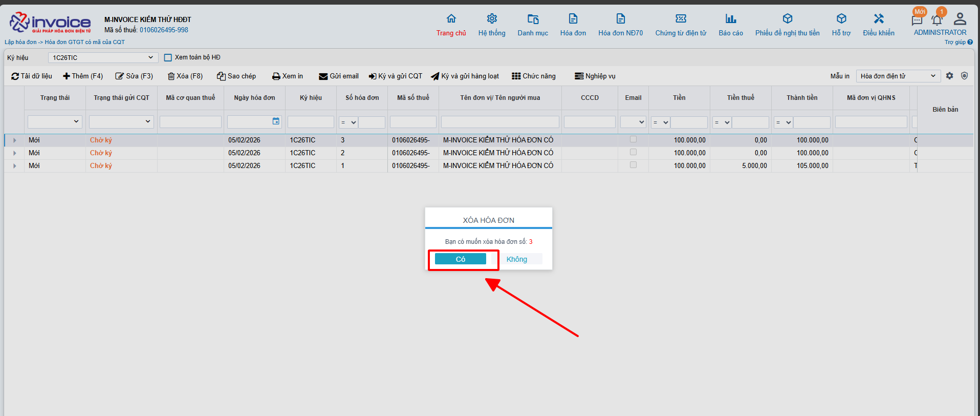Image resolution: width=980 pixels, height=416 pixels.
Task: Click the notification bell icon
Action: tap(937, 20)
